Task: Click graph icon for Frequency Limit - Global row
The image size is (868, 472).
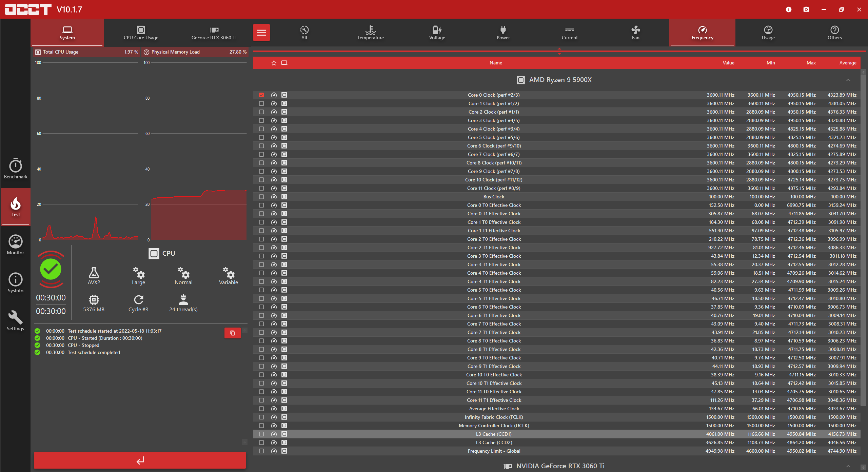Action: (x=274, y=451)
